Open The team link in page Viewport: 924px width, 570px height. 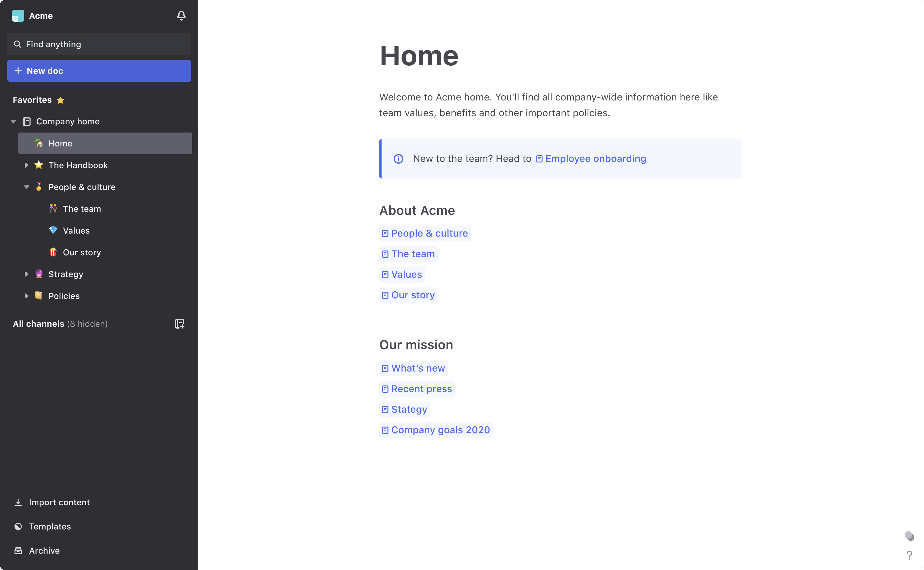(x=408, y=254)
